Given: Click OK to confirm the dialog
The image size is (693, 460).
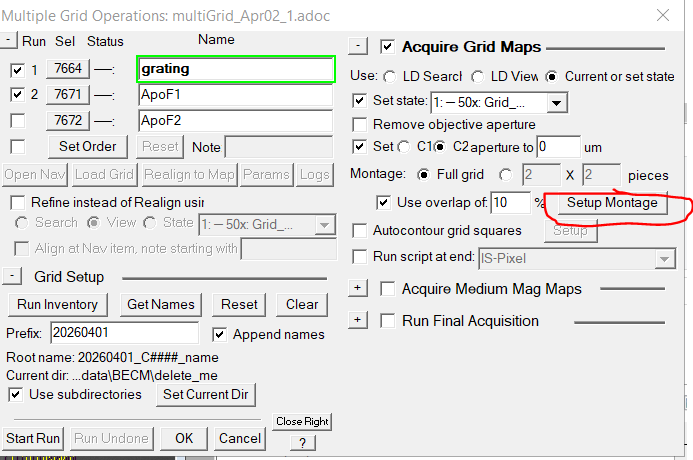Looking at the screenshot, I should click(184, 438).
